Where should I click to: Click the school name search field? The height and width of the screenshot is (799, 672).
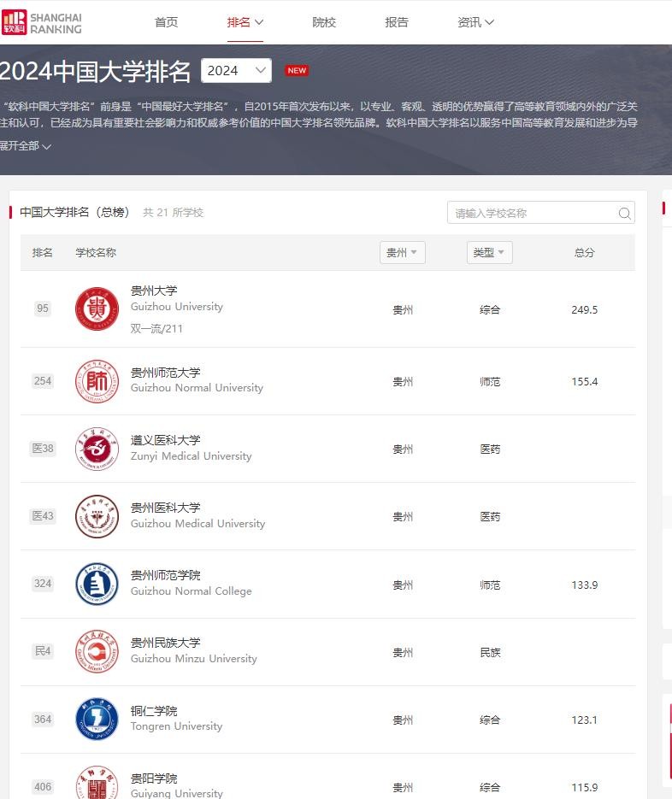[x=532, y=214]
